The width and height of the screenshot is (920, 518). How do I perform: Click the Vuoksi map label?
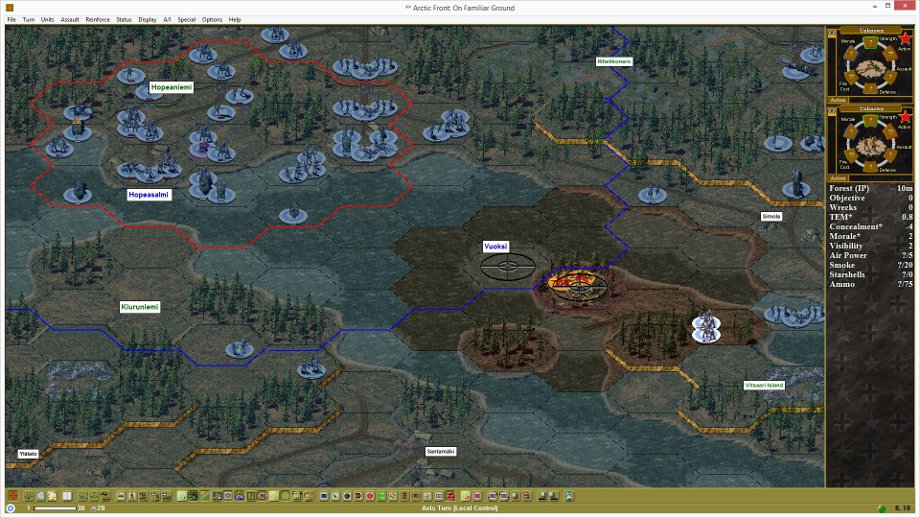[x=496, y=247]
